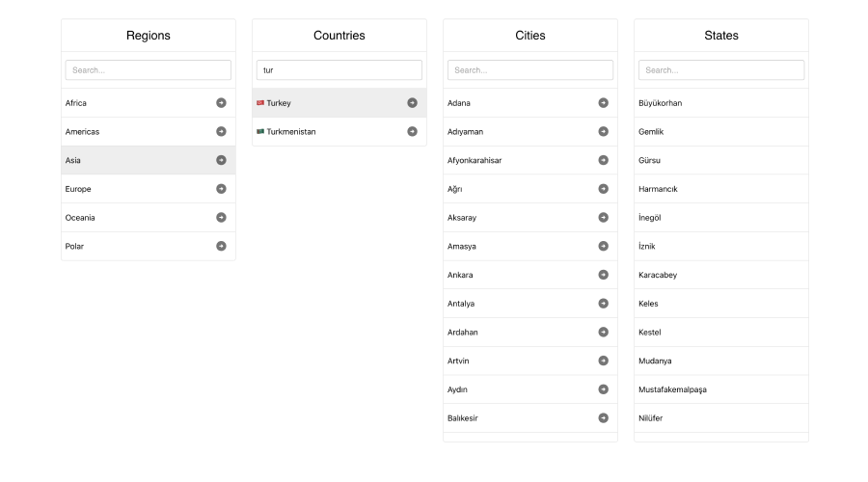The width and height of the screenshot is (868, 482).
Task: Select İnegöl in the States list
Action: tap(649, 218)
